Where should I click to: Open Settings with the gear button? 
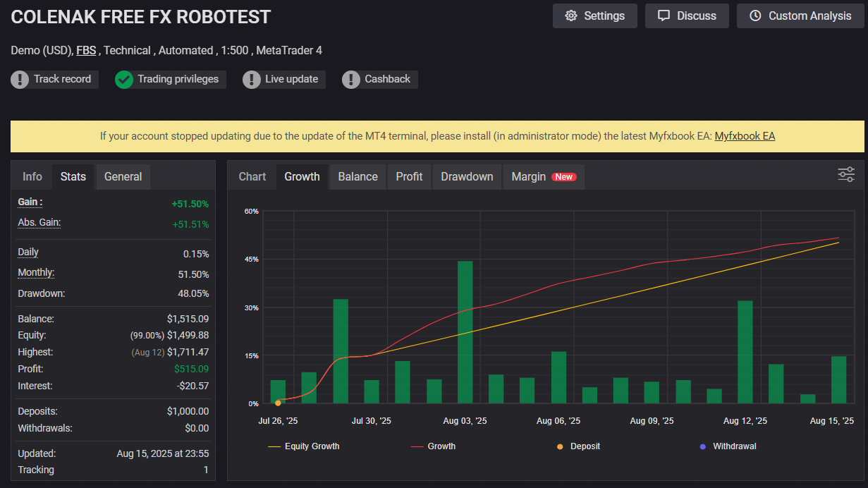594,16
